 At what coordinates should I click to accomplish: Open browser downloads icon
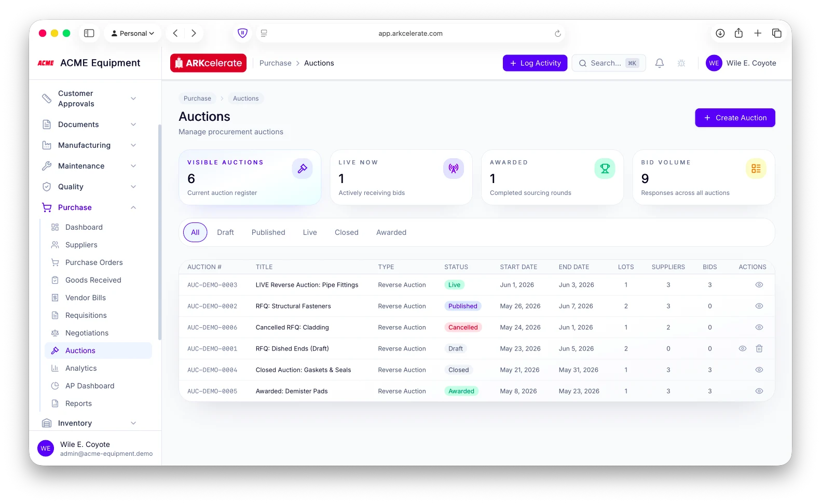720,33
